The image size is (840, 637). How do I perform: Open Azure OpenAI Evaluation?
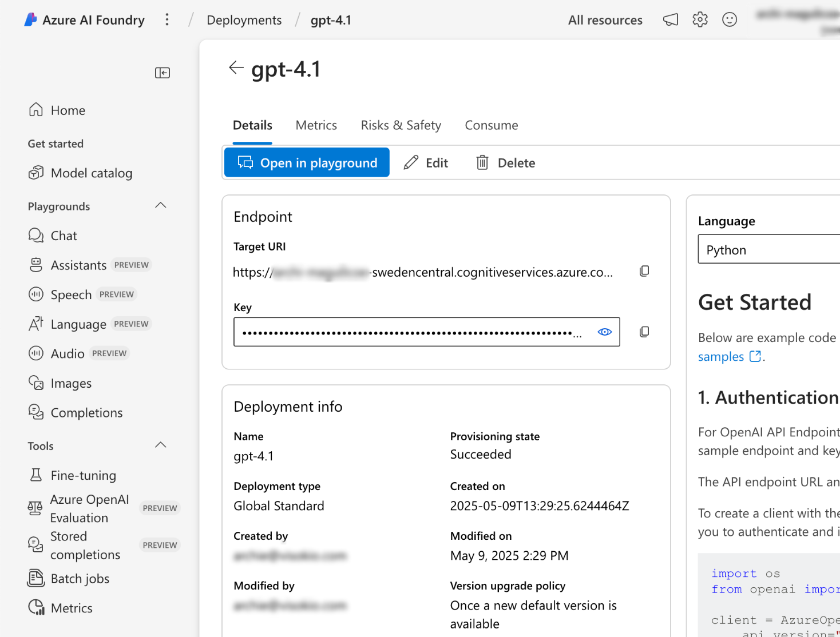103,508
